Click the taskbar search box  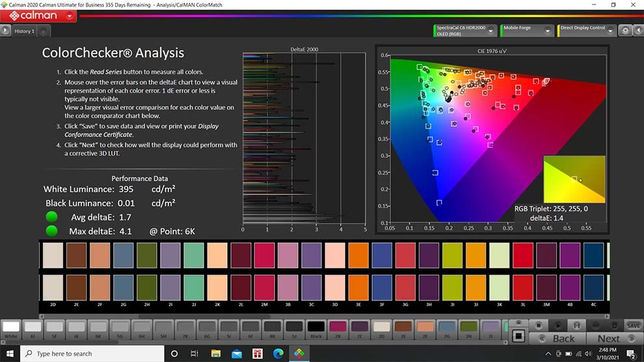[92, 354]
